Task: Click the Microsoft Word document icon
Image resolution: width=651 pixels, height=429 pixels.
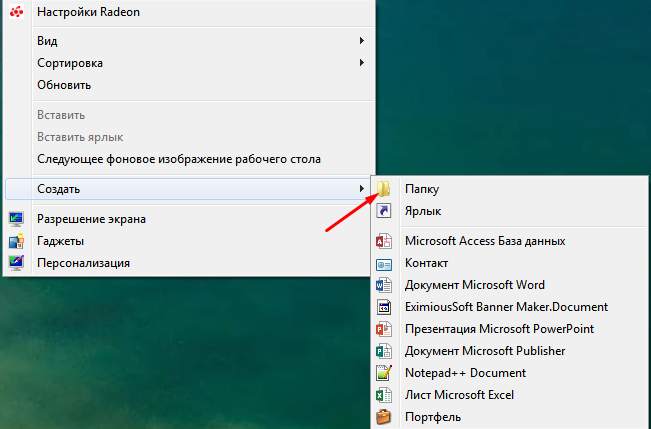Action: pyautogui.click(x=384, y=285)
